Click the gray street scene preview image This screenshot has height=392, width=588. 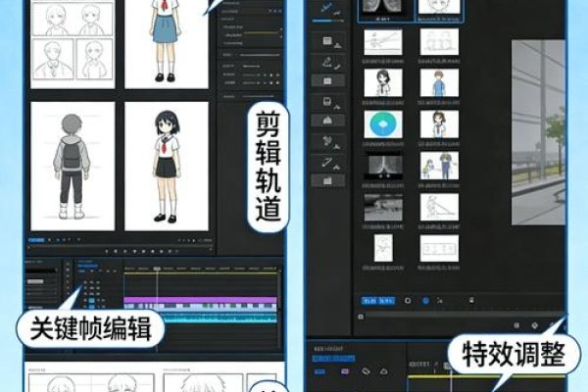click(538, 132)
